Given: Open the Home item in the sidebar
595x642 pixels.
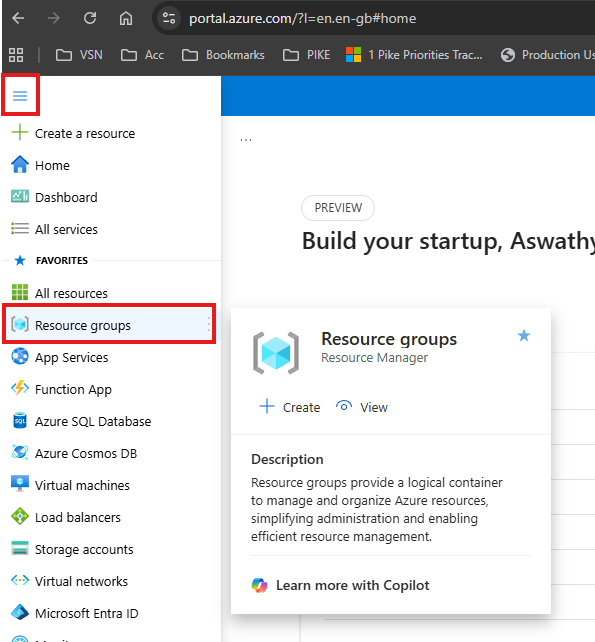Looking at the screenshot, I should click(x=52, y=165).
